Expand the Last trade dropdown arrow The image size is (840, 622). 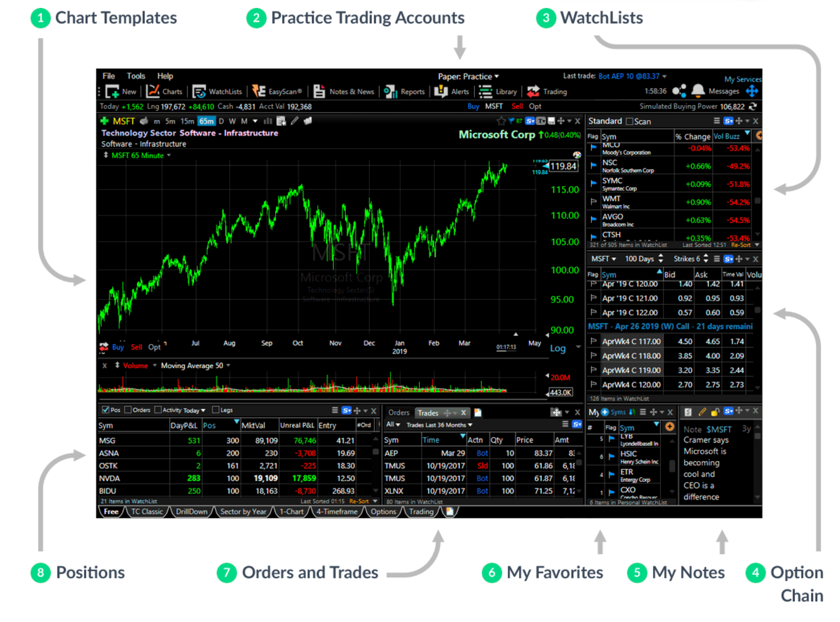(664, 76)
